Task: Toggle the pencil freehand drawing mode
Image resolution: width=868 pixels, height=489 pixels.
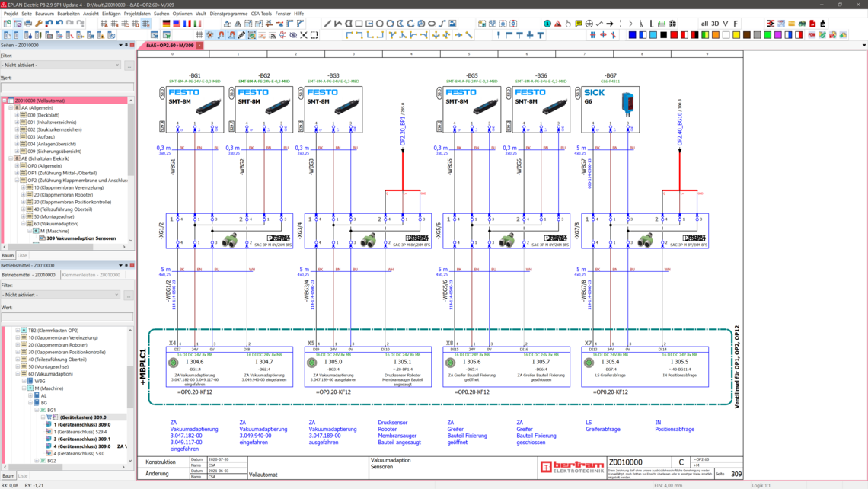Action: coord(241,35)
